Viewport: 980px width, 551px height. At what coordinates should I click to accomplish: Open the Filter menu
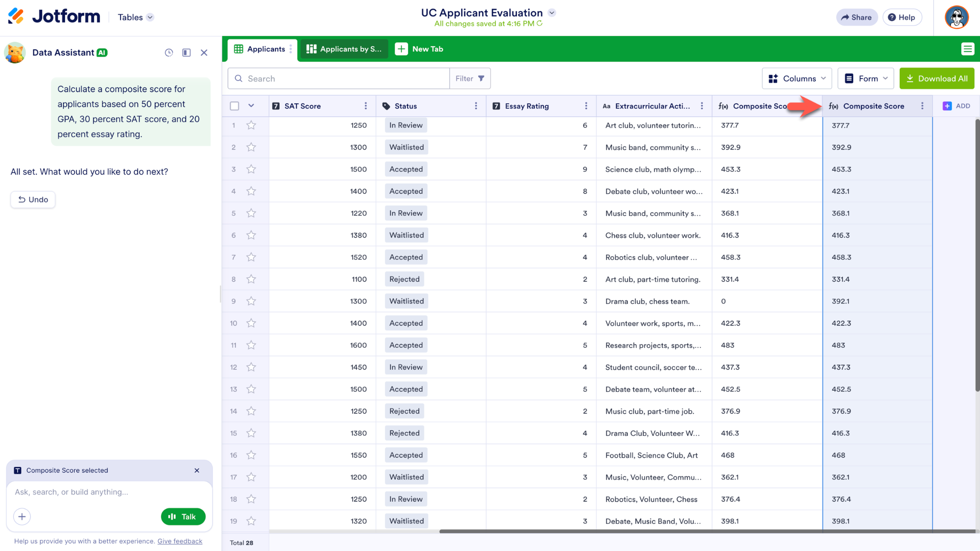[470, 78]
